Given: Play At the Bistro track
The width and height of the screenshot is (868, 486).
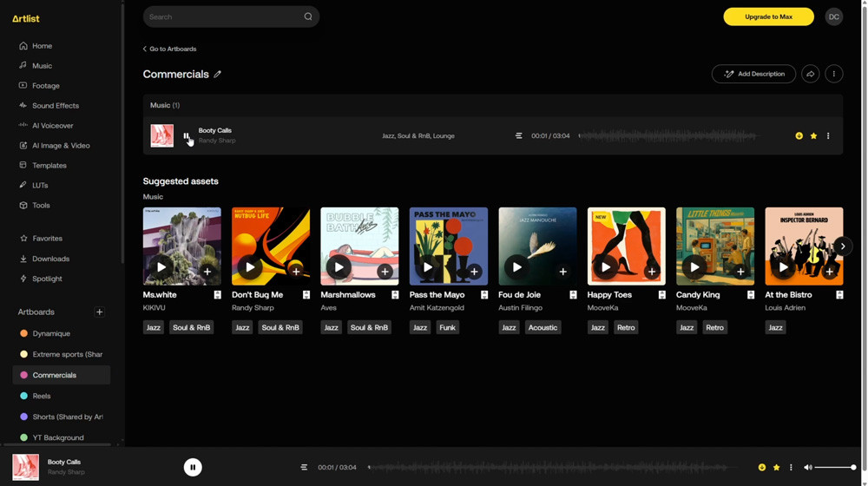Looking at the screenshot, I should pyautogui.click(x=783, y=267).
